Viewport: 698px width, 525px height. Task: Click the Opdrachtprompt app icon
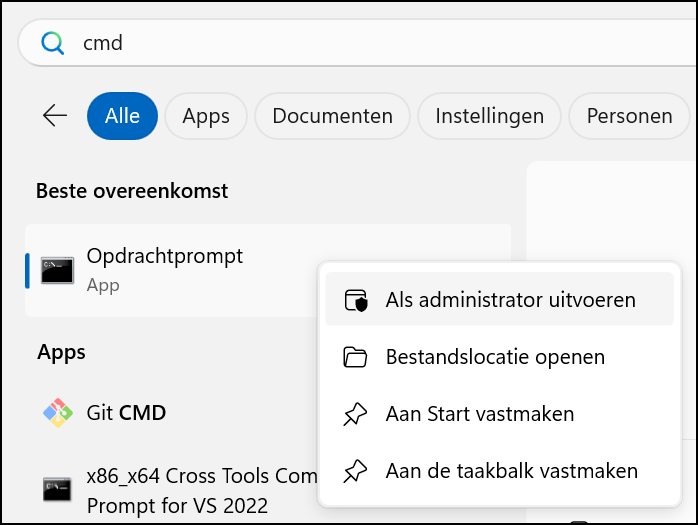click(x=57, y=270)
